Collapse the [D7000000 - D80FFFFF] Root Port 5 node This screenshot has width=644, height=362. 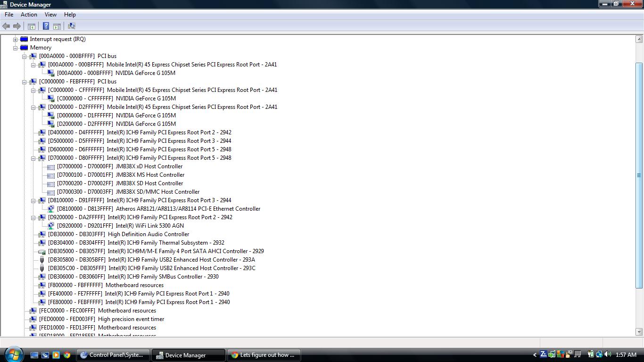point(33,158)
